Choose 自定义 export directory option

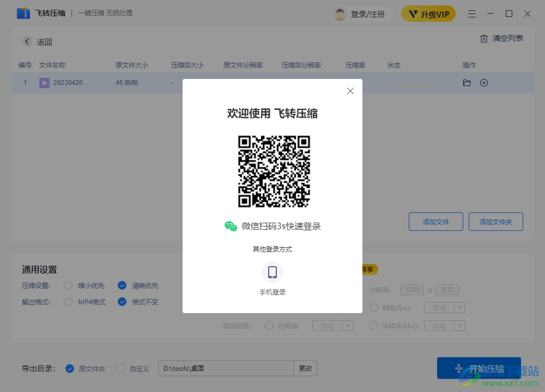point(120,369)
